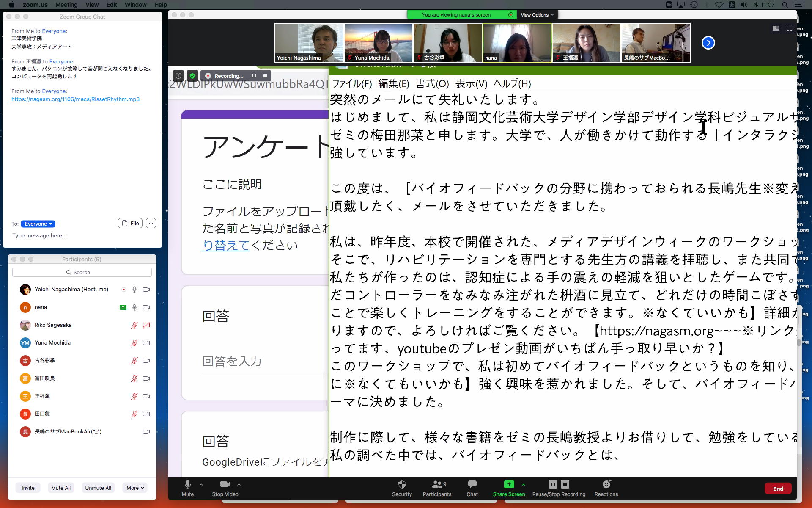The image size is (812, 508).
Task: Open the RissetRhythm.mp3 link in chat
Action: [75, 99]
